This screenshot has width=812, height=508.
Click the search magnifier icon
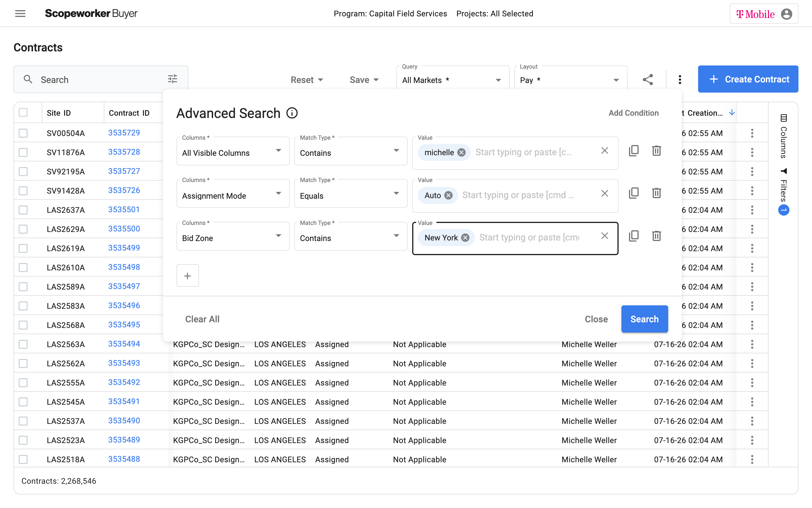pyautogui.click(x=28, y=79)
